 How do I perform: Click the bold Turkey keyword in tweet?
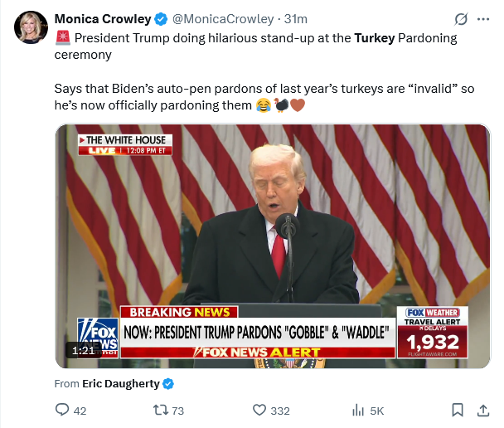click(375, 38)
